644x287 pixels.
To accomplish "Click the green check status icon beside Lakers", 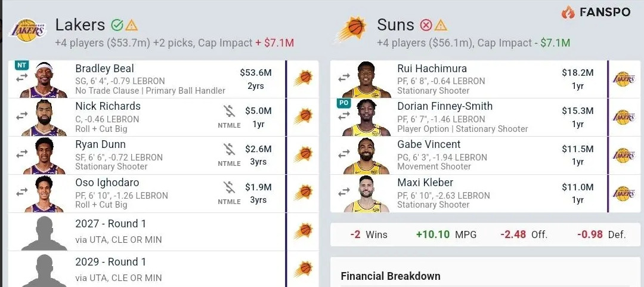I will (117, 25).
